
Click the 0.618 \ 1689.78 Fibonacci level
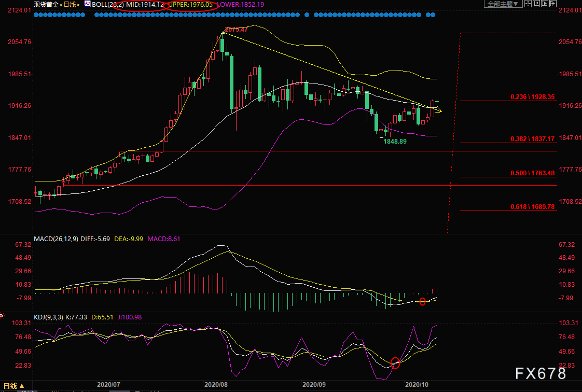point(532,207)
